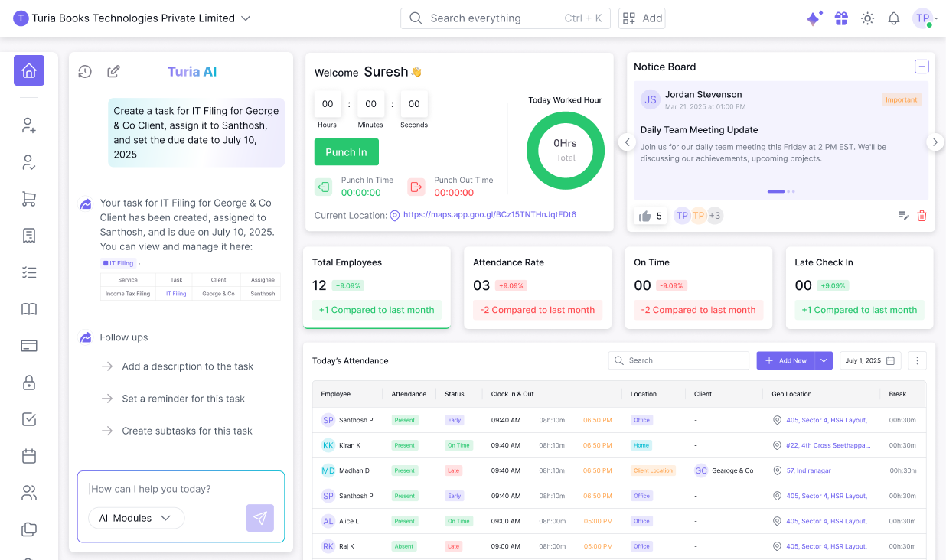Start a new Turia AI conversation
Viewport: 946px width, 560px height.
click(x=113, y=71)
